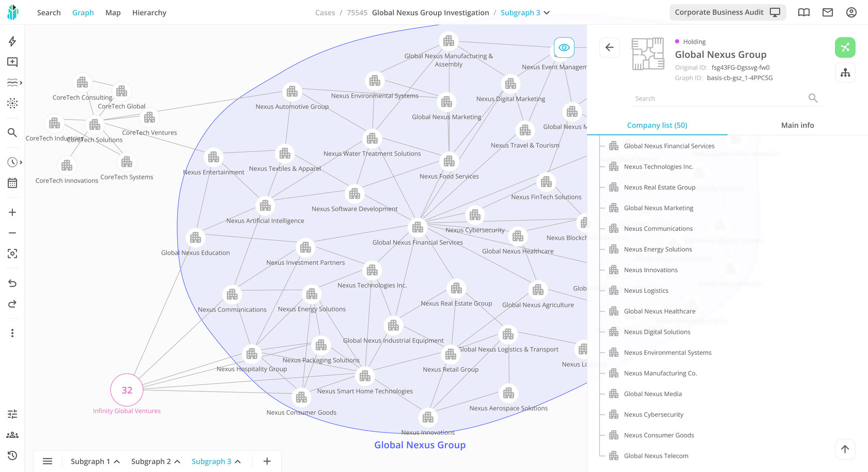868x472 pixels.
Task: Click the fit-to-screen focus icon
Action: pos(12,254)
